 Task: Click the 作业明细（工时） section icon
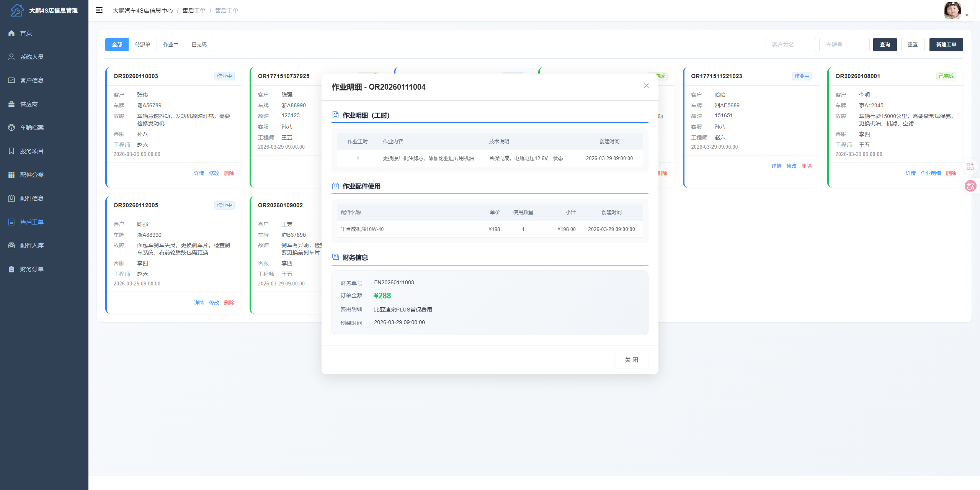(335, 115)
